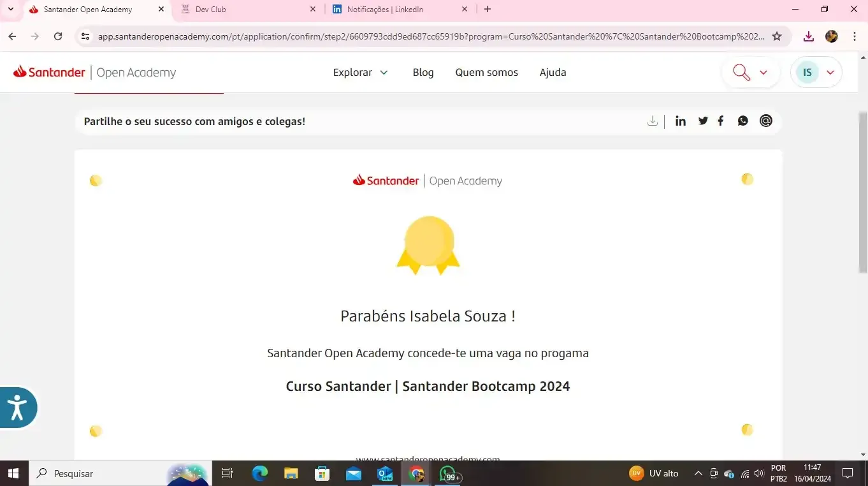Open the Windows Start menu
Image resolution: width=868 pixels, height=486 pixels.
13,473
